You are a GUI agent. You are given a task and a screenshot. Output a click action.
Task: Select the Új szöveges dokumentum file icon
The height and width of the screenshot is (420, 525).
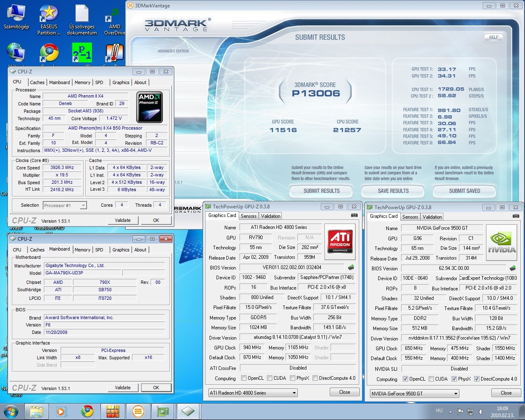pyautogui.click(x=82, y=20)
